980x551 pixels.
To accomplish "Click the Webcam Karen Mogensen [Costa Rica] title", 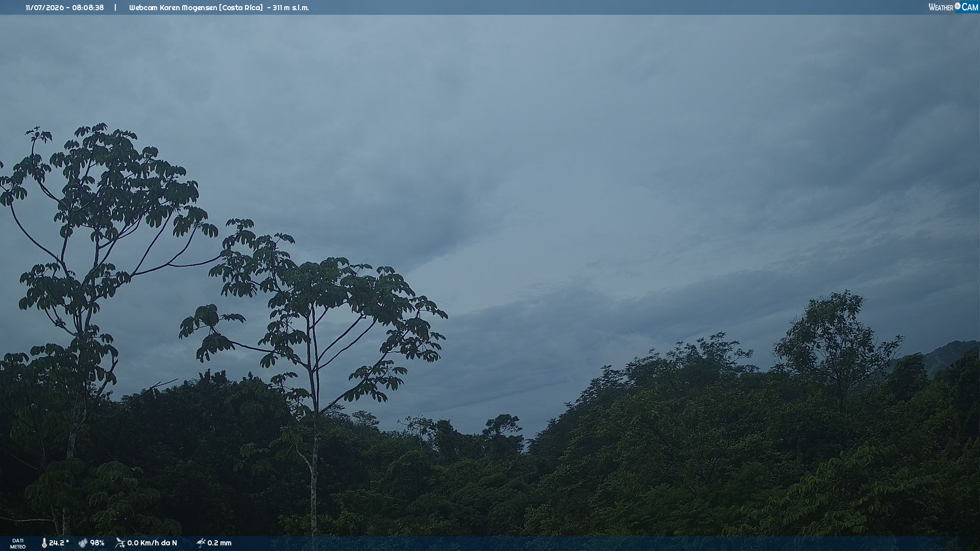I will pyautogui.click(x=196, y=8).
